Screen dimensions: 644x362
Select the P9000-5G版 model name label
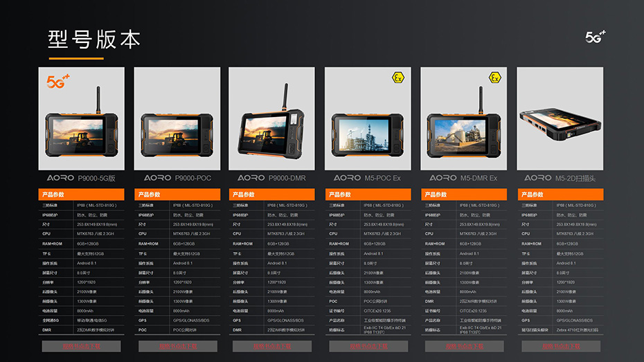(96, 178)
